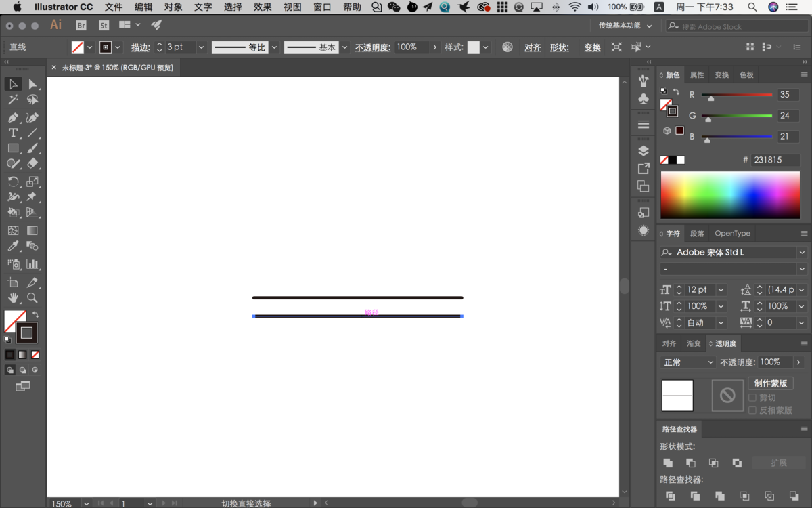Select the Pen tool
This screenshot has width=812, height=508.
coord(13,117)
